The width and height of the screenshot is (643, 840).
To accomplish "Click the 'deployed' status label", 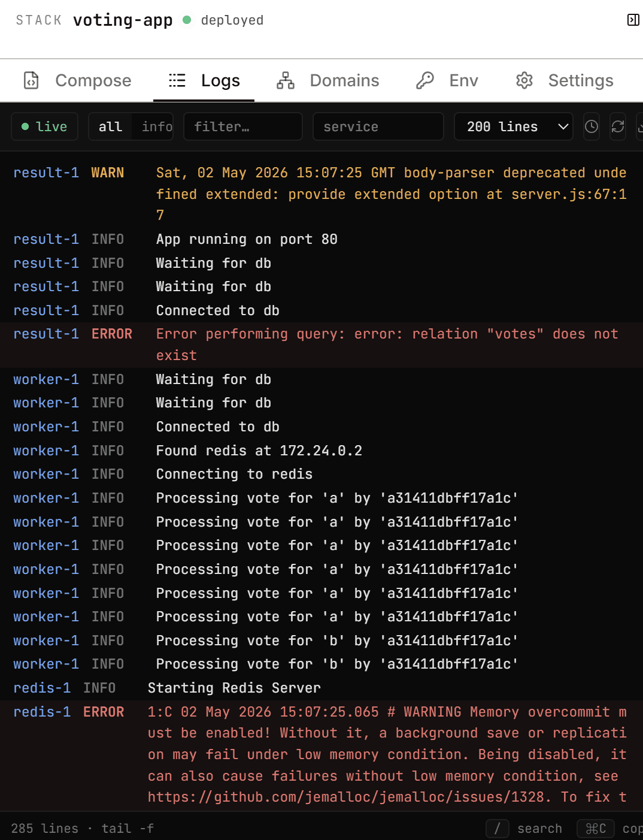I will pyautogui.click(x=232, y=20).
